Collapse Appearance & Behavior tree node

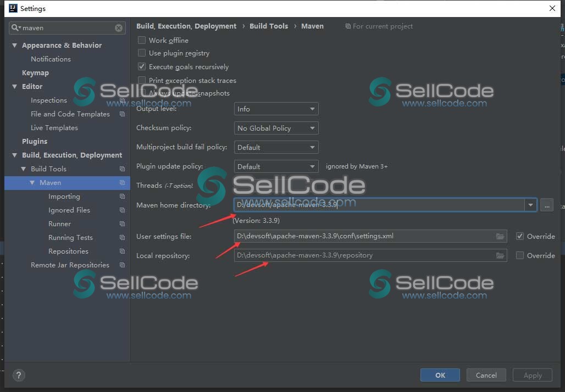pyautogui.click(x=14, y=46)
